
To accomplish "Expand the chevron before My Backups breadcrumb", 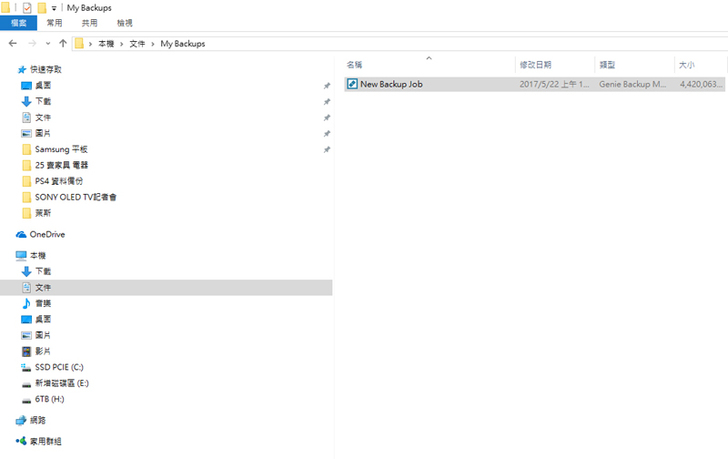I will coord(153,44).
